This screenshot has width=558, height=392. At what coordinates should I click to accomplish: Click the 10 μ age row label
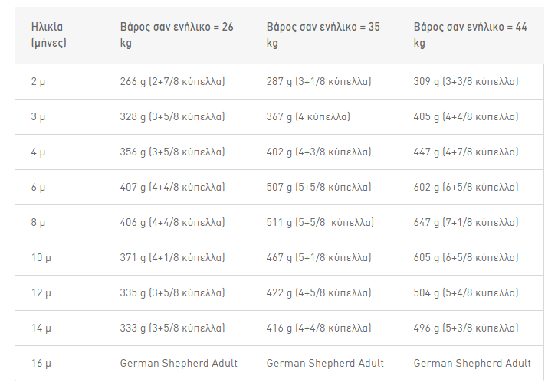41,258
